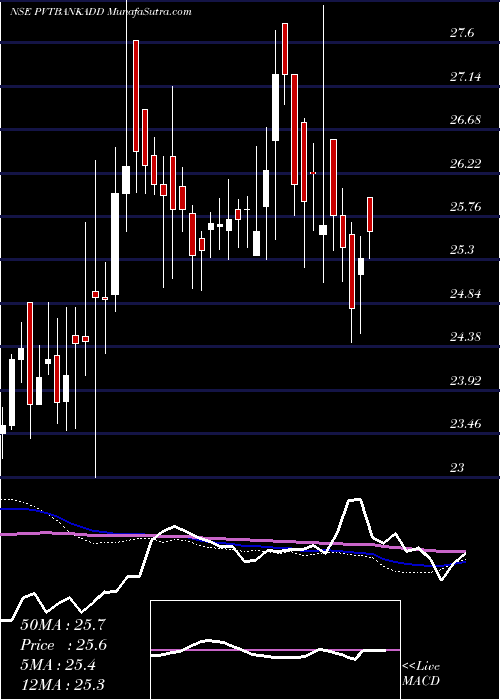Image resolution: width=500 pixels, height=700 pixels.
Task: Click the large white candle rising to 26
Action: click(x=115, y=244)
